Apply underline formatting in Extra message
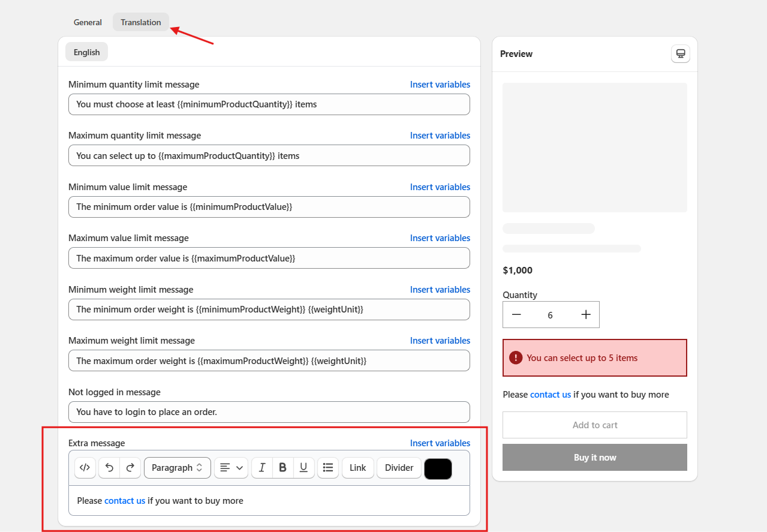Viewport: 767px width, 532px height. [303, 468]
